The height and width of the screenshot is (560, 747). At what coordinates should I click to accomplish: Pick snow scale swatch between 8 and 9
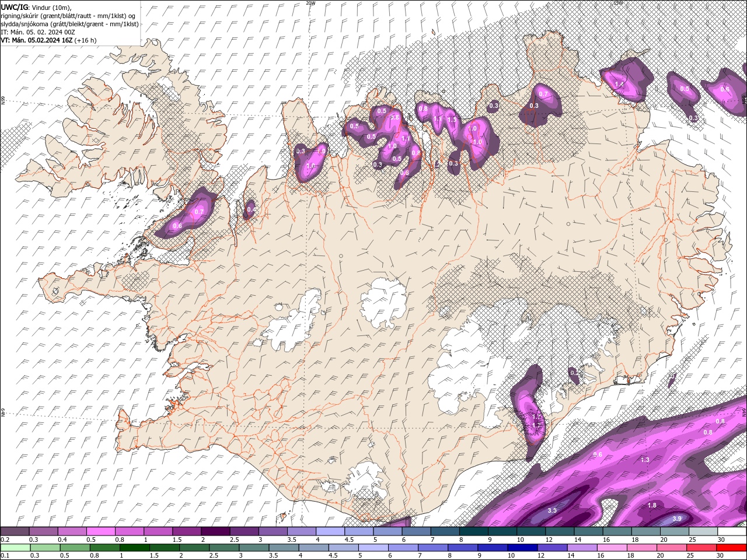pos(474,531)
